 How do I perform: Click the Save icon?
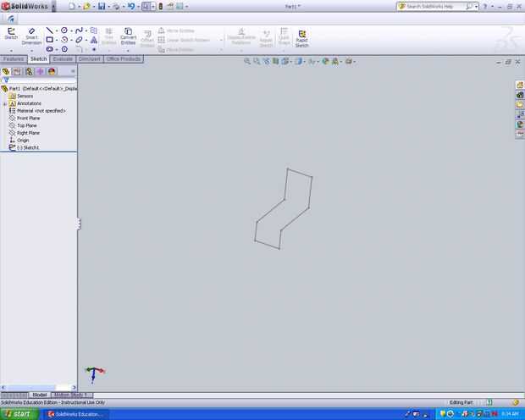(x=102, y=6)
